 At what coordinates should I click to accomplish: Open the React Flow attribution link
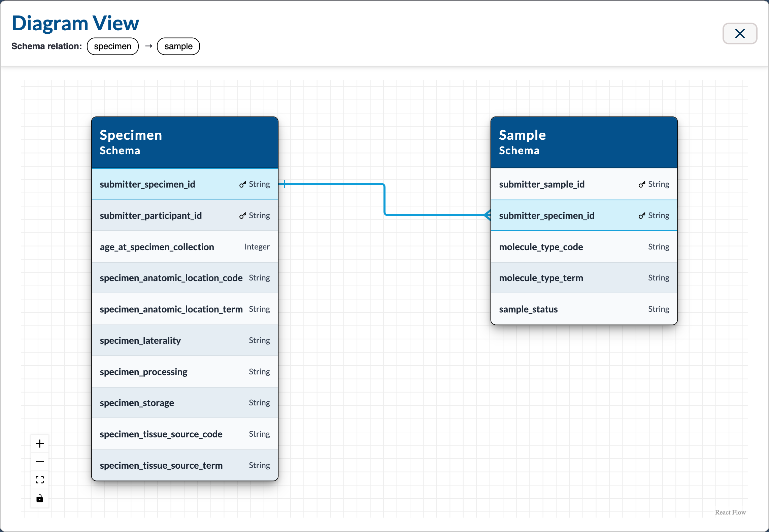[730, 512]
